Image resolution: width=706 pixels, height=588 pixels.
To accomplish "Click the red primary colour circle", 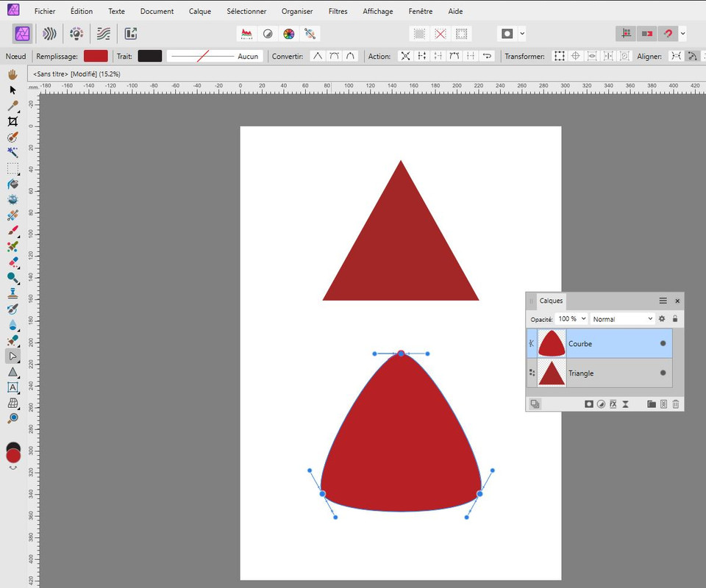I will [x=13, y=456].
